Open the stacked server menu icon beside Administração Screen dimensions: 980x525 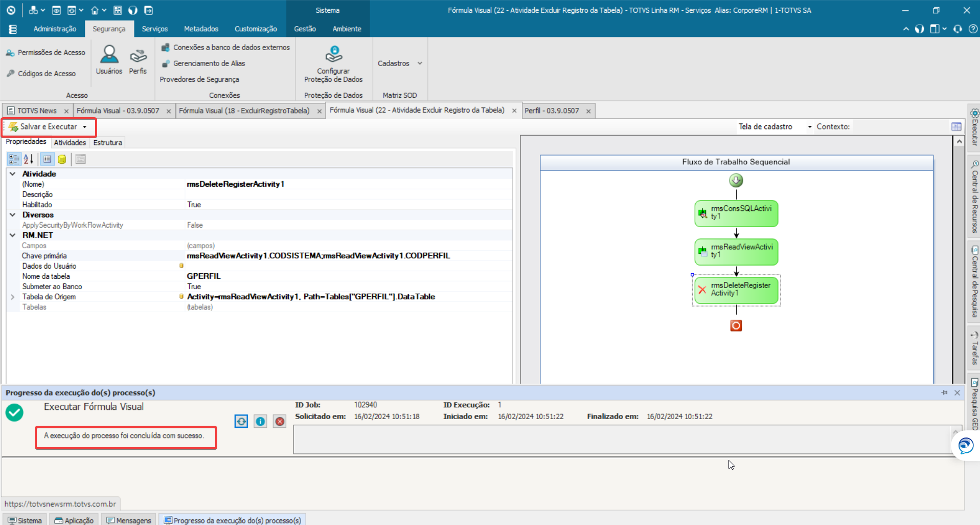13,29
